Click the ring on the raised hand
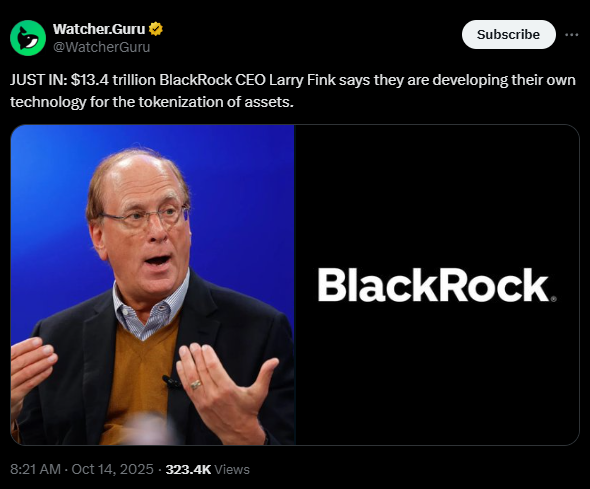 (x=196, y=384)
